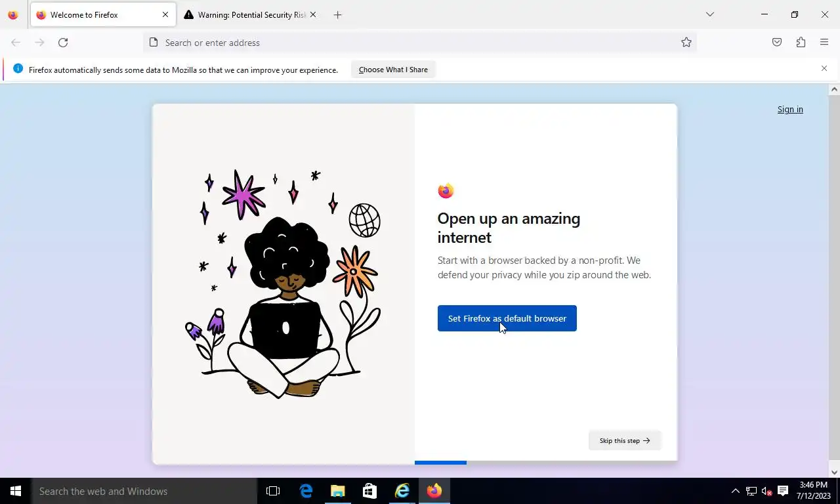Screen dimensions: 840x504
Task: Click the Choose What I Share button
Action: pos(393,70)
